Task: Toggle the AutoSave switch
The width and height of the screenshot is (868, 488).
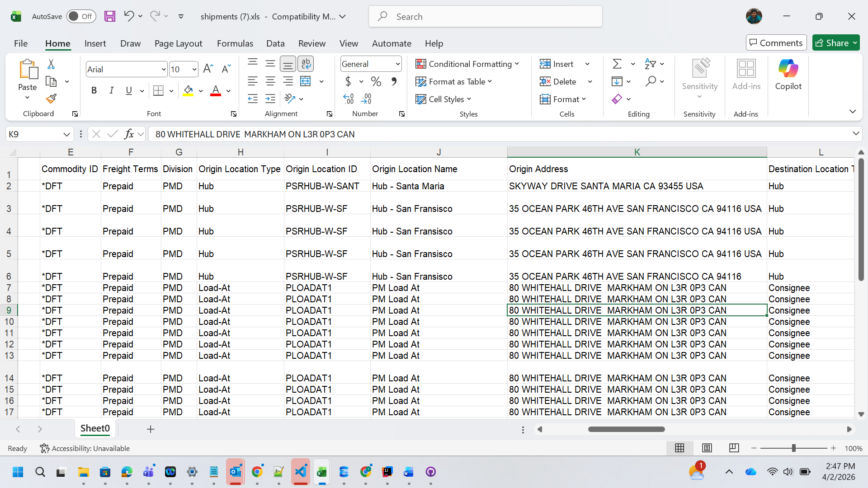Action: point(81,16)
